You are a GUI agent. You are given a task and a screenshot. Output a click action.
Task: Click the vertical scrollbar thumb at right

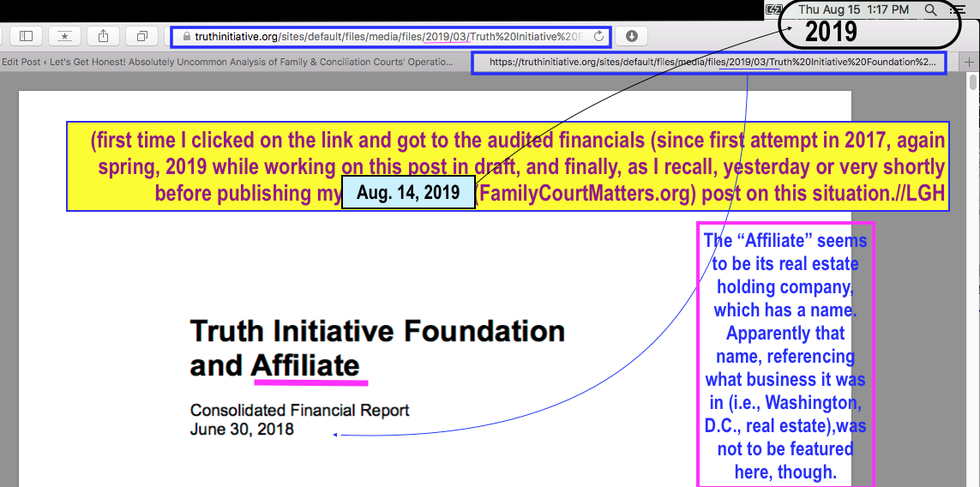click(x=973, y=83)
